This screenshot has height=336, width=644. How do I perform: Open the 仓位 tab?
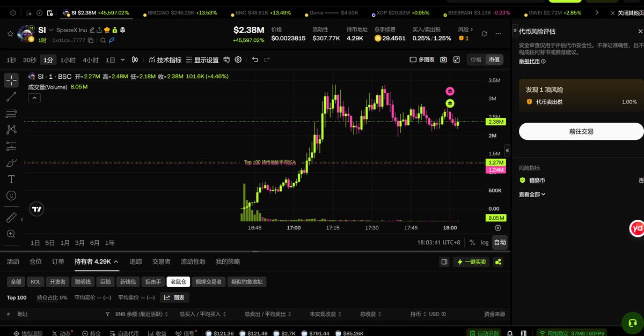coord(35,262)
